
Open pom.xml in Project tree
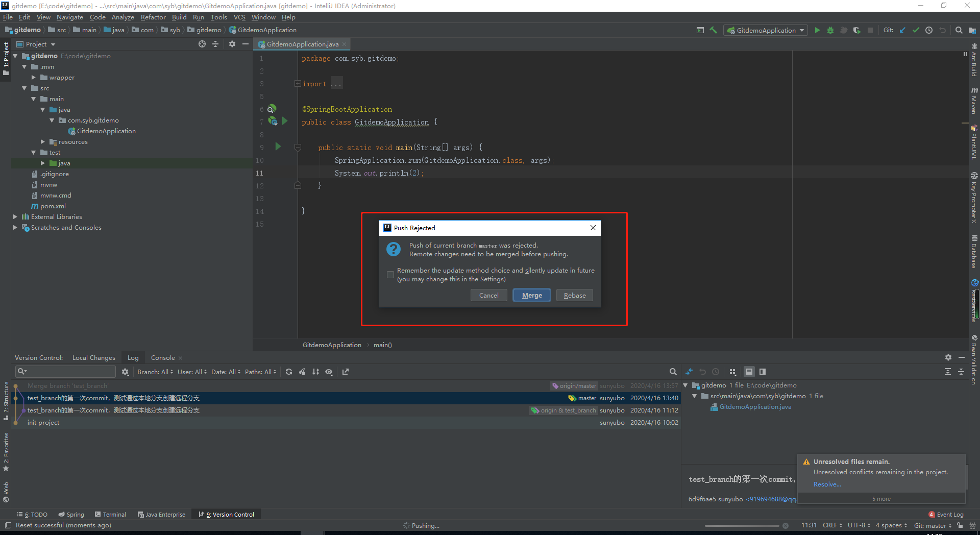[53, 206]
